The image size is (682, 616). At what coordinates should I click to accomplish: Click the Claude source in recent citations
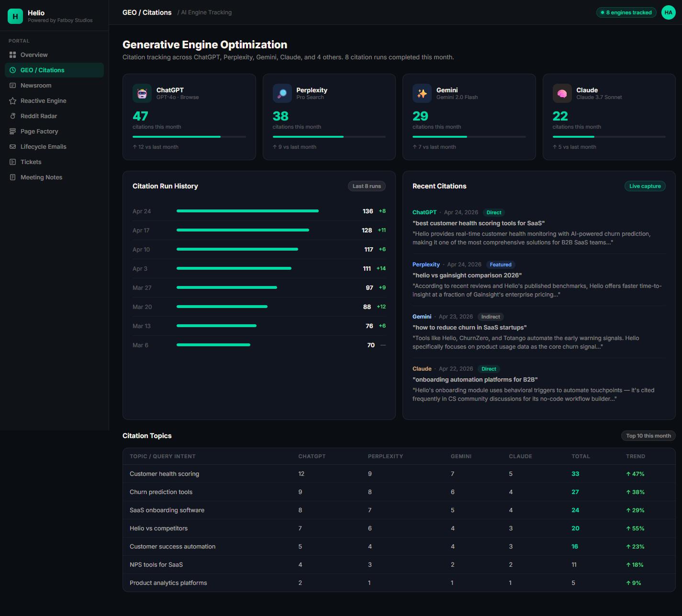422,369
